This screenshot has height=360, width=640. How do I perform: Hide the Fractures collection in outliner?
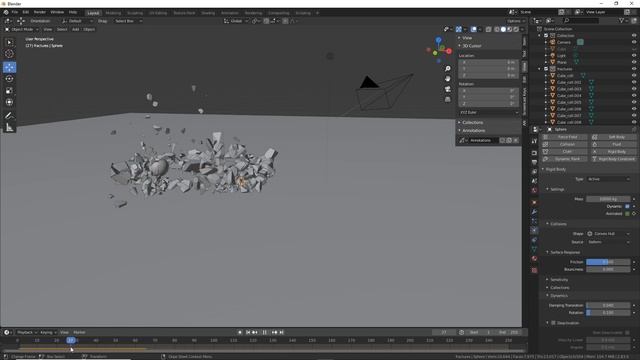tap(634, 69)
